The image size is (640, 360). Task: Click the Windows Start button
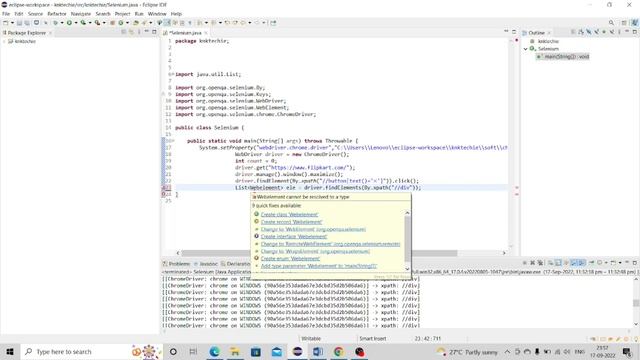point(10,351)
